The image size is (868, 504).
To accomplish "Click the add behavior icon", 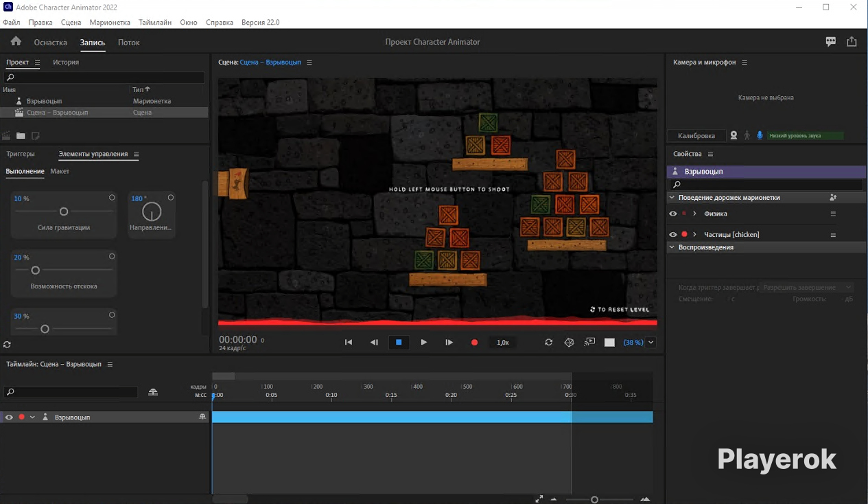I will point(833,198).
